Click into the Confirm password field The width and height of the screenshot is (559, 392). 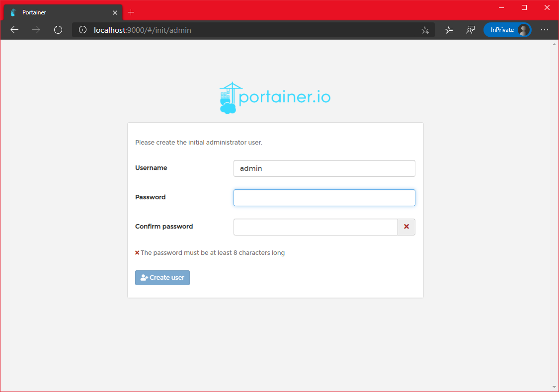316,227
